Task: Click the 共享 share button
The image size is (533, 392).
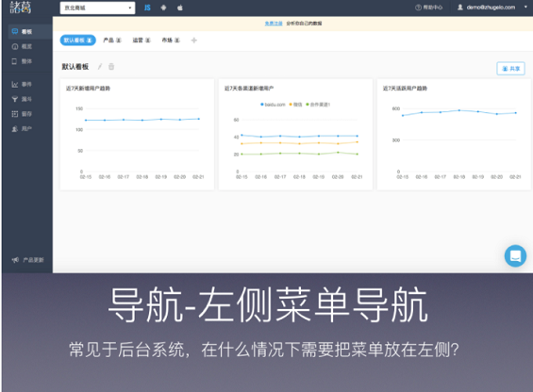Action: [510, 68]
